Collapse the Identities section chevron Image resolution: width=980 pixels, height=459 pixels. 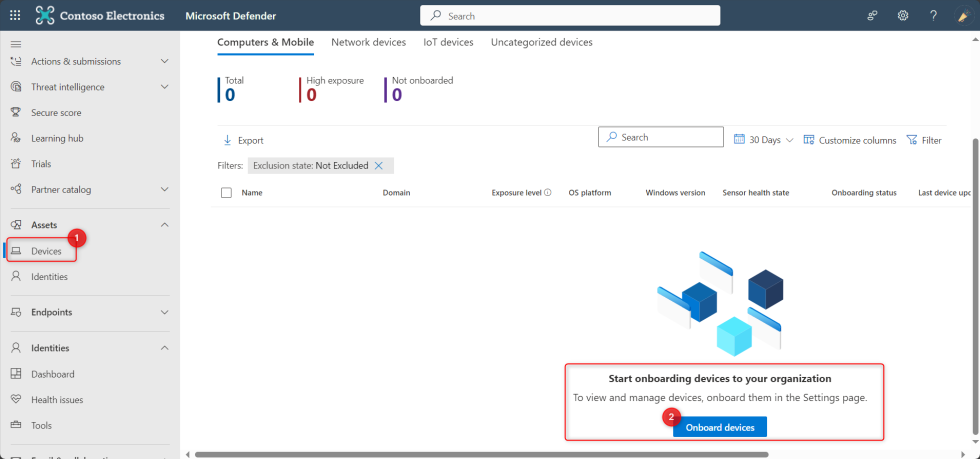[164, 348]
